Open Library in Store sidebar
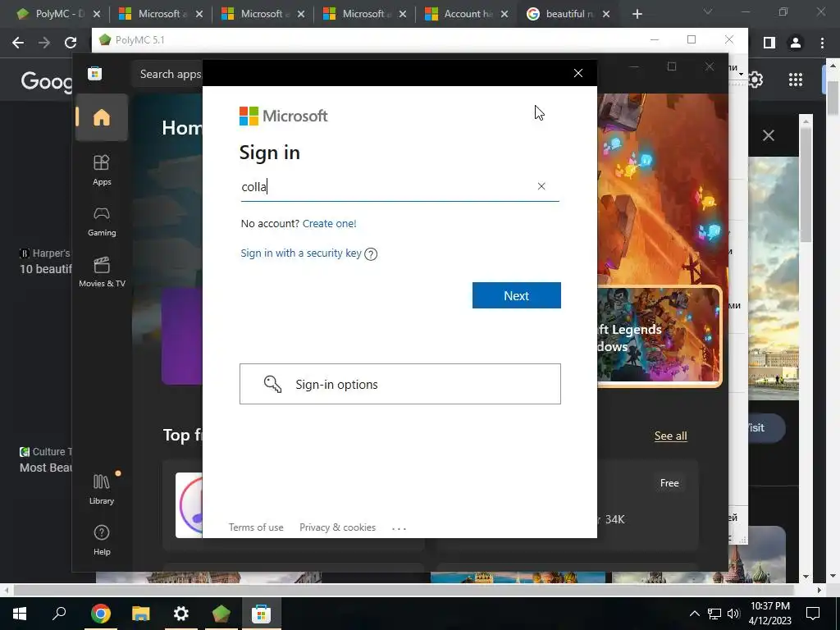The width and height of the screenshot is (840, 630). (x=102, y=489)
